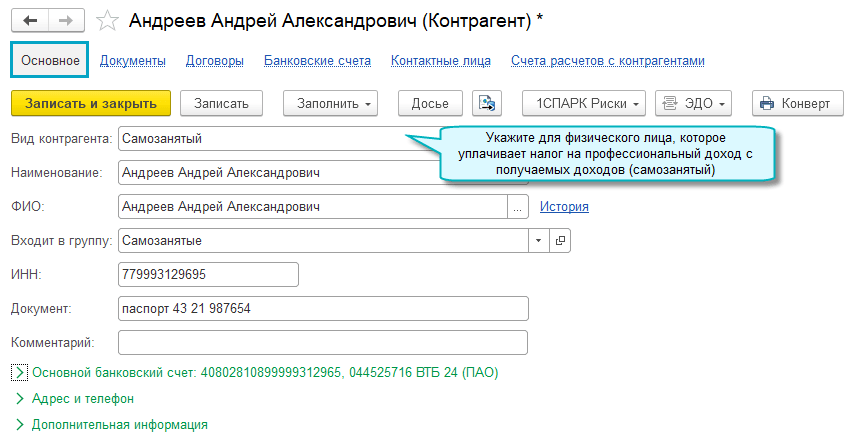The image size is (851, 440).
Task: Expand the Основной банковский счет section
Action: 20,373
